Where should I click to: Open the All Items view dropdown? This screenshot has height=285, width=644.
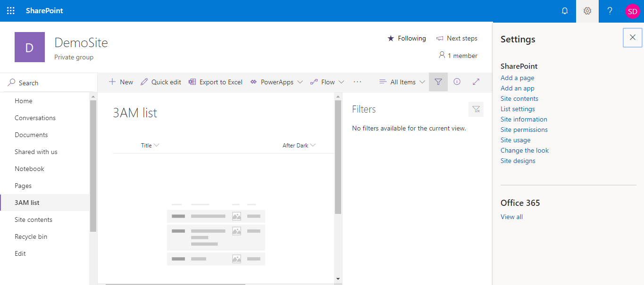[x=401, y=81]
